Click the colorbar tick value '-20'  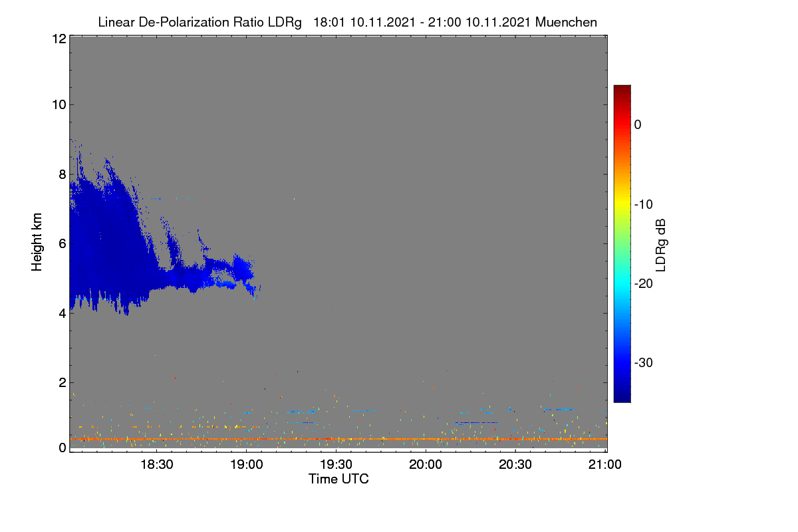point(643,283)
